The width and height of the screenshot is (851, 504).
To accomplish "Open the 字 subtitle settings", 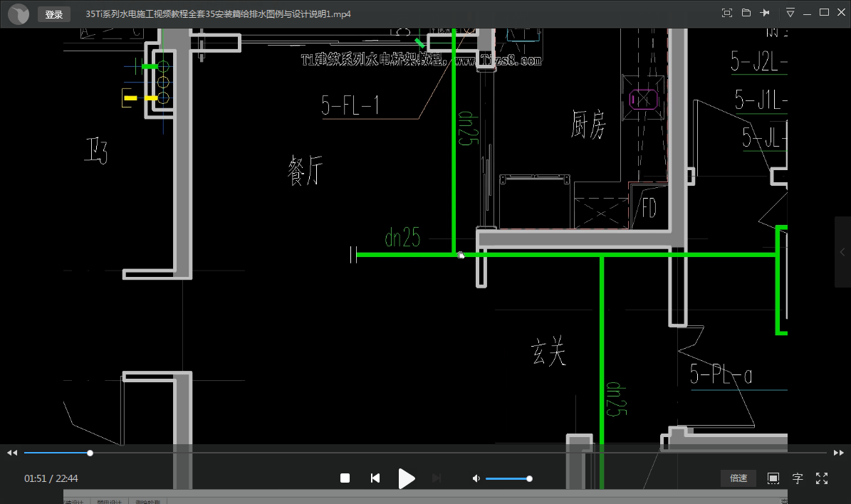I will click(x=798, y=478).
